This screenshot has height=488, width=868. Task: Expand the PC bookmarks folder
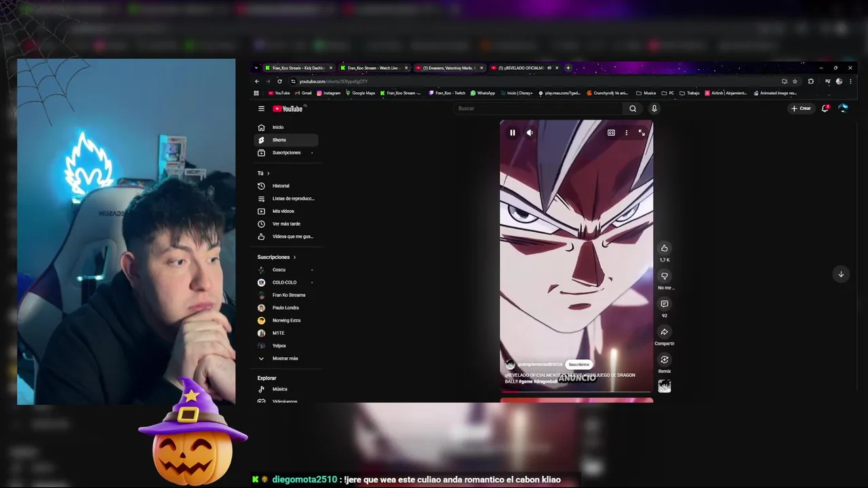point(669,93)
